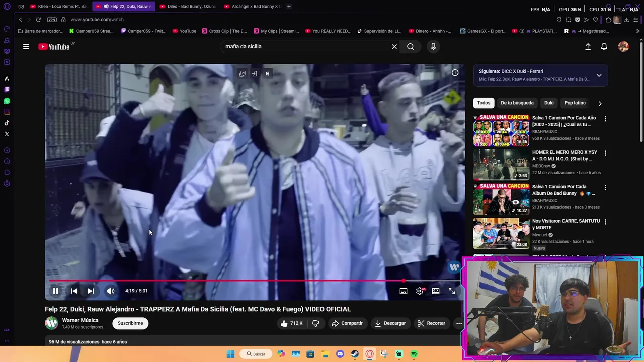
Task: Open Steam from the Windows taskbar
Action: [355, 354]
